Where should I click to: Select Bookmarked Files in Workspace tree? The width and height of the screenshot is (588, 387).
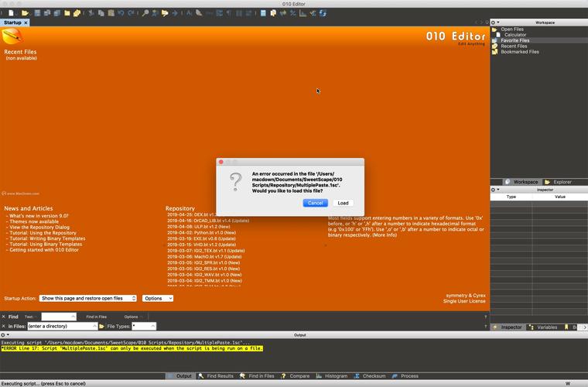coord(520,52)
